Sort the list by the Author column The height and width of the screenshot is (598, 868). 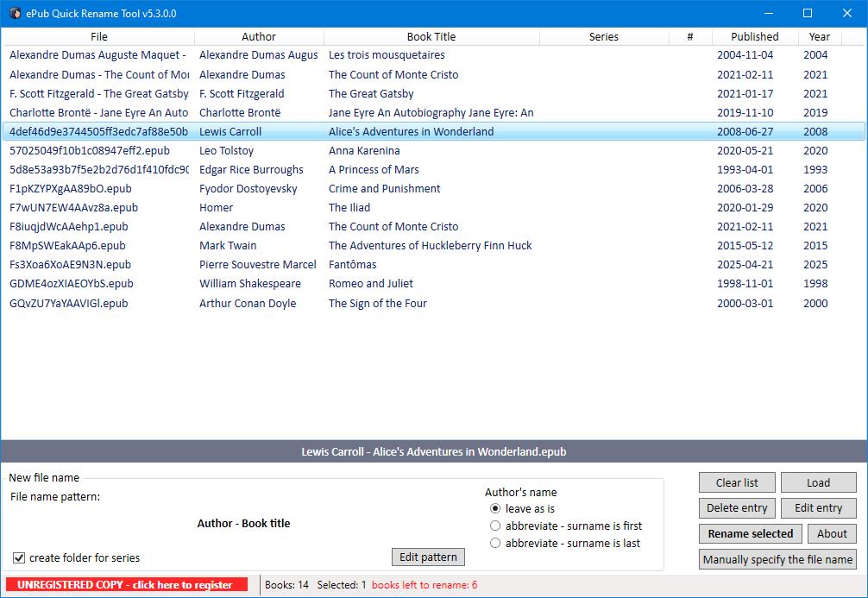point(258,36)
